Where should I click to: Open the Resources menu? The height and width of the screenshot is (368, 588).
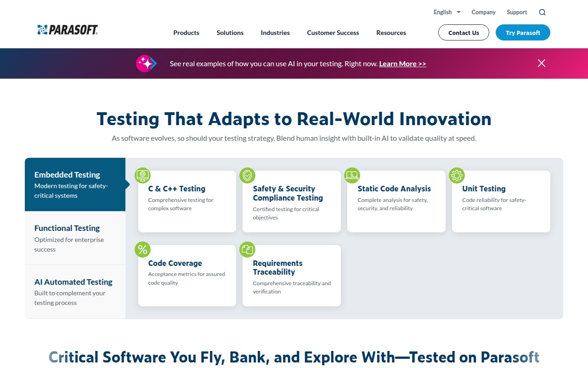[x=391, y=33]
